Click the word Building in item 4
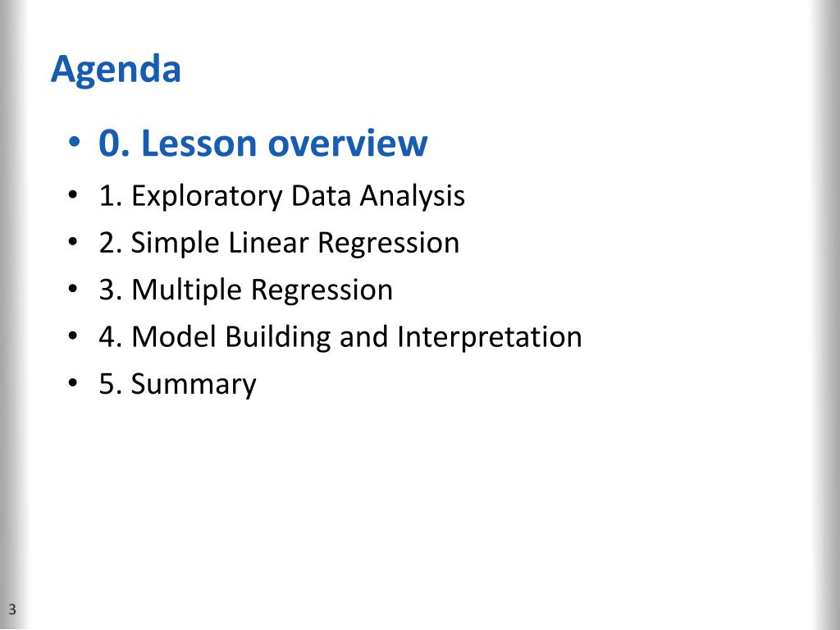 coord(278,337)
